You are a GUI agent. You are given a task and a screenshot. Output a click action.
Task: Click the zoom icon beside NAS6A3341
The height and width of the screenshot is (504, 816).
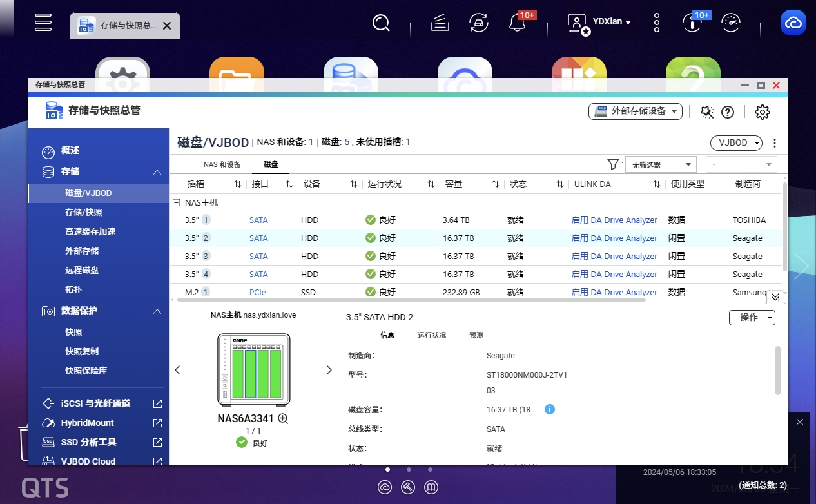pos(282,418)
